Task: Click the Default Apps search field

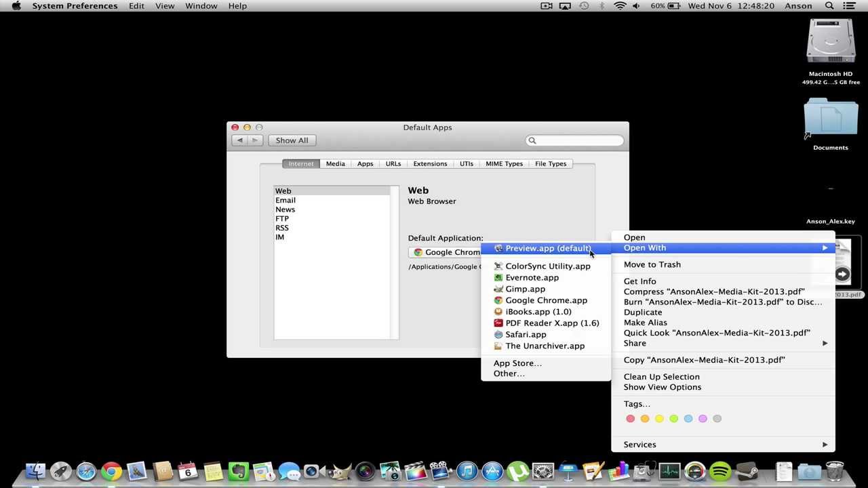Action: [x=574, y=140]
